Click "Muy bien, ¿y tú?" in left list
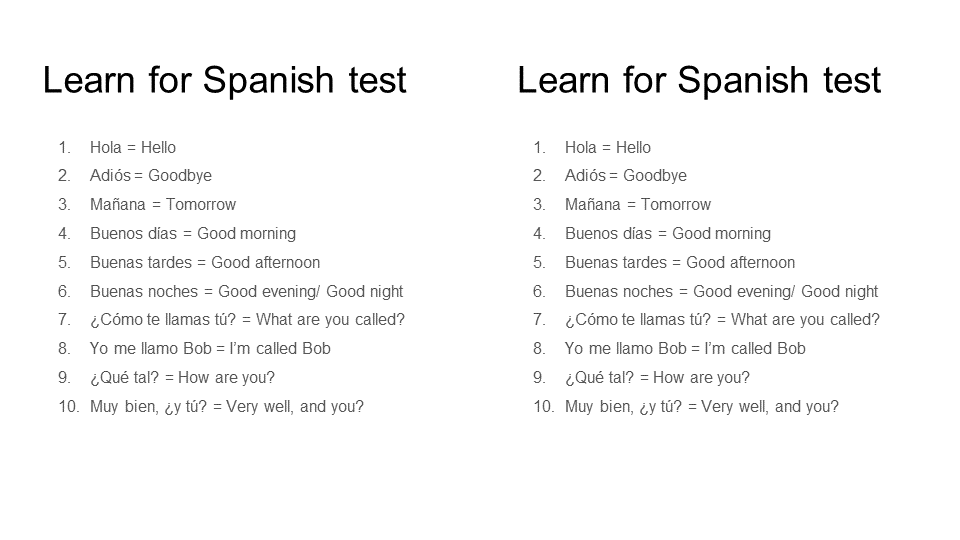Viewport: 960px width, 540px height. pos(227,407)
